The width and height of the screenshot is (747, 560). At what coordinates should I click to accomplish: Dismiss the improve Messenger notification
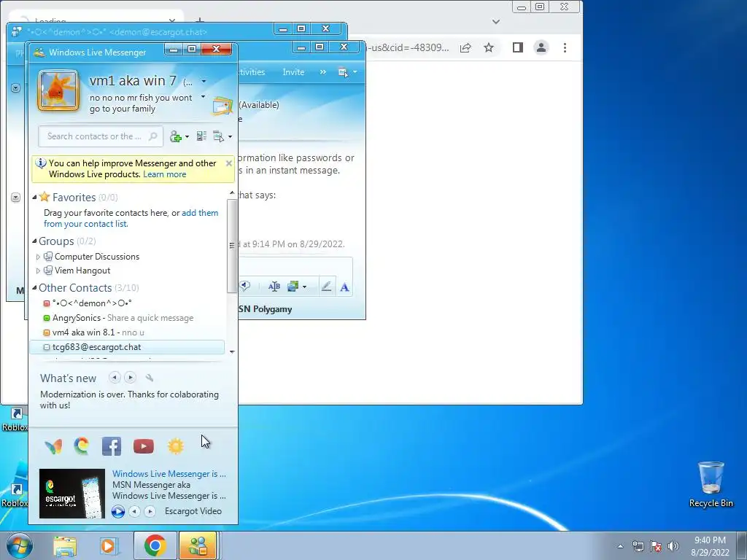228,163
